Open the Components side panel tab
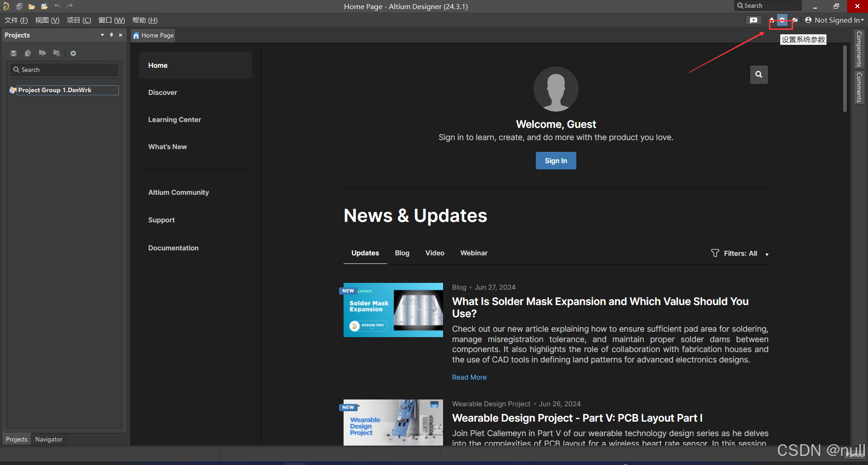868x465 pixels. click(x=859, y=49)
